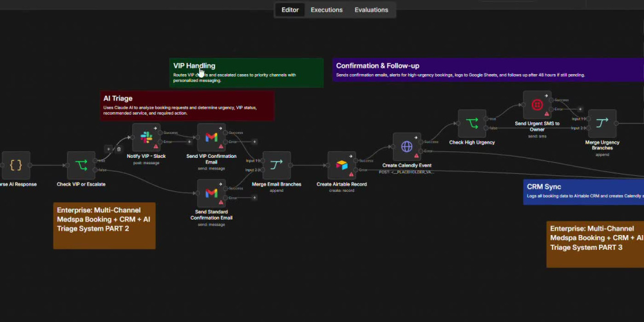Click false output handle of Check VIP or Escalate
This screenshot has width=644, height=322.
click(96, 170)
